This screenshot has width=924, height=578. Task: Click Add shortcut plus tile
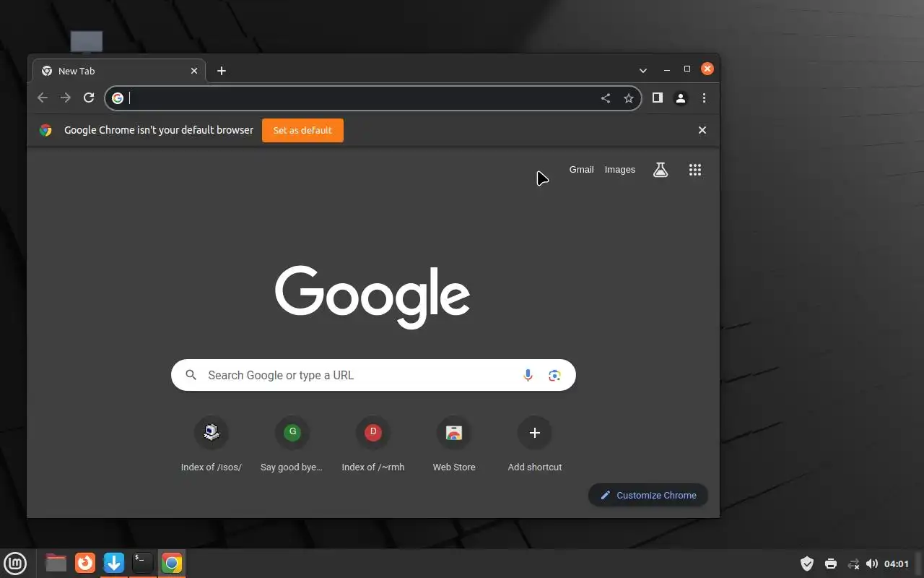click(535, 444)
